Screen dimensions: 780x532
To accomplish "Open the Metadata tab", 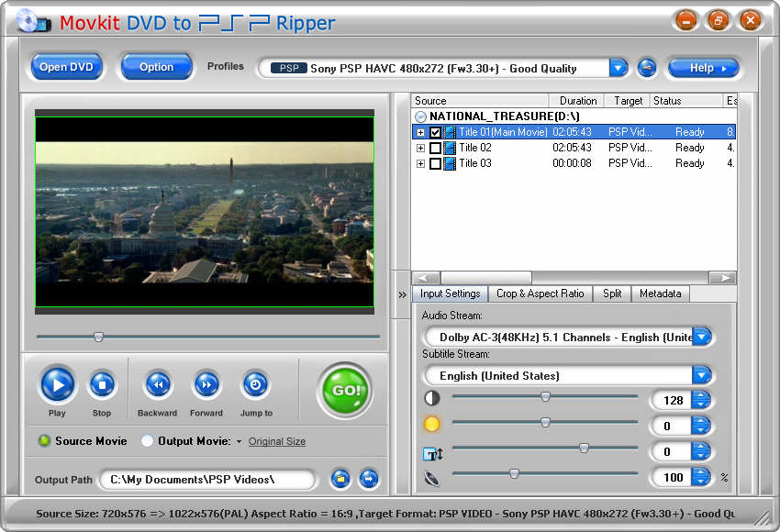I will point(660,294).
